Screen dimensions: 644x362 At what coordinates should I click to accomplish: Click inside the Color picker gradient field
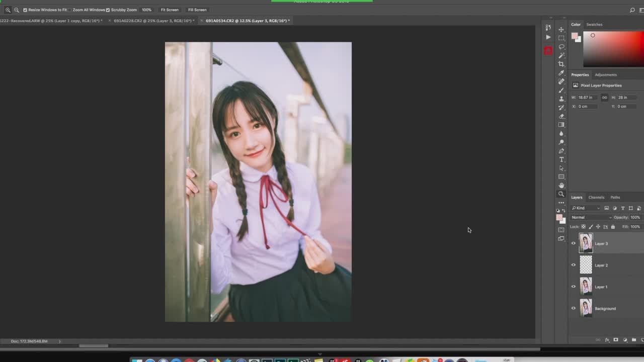click(613, 49)
